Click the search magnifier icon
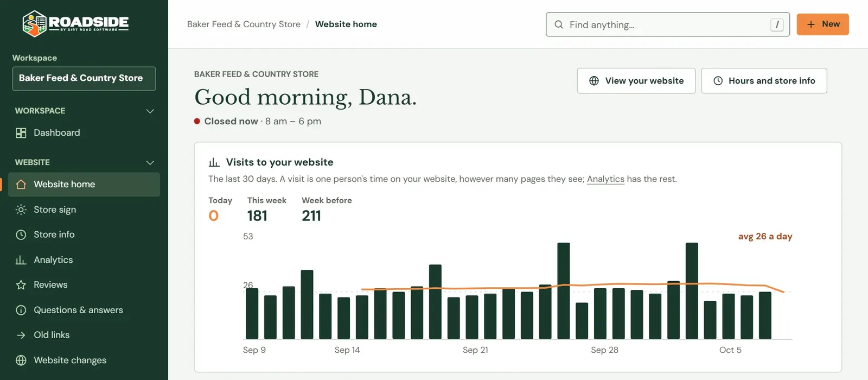This screenshot has width=868, height=380. point(559,24)
